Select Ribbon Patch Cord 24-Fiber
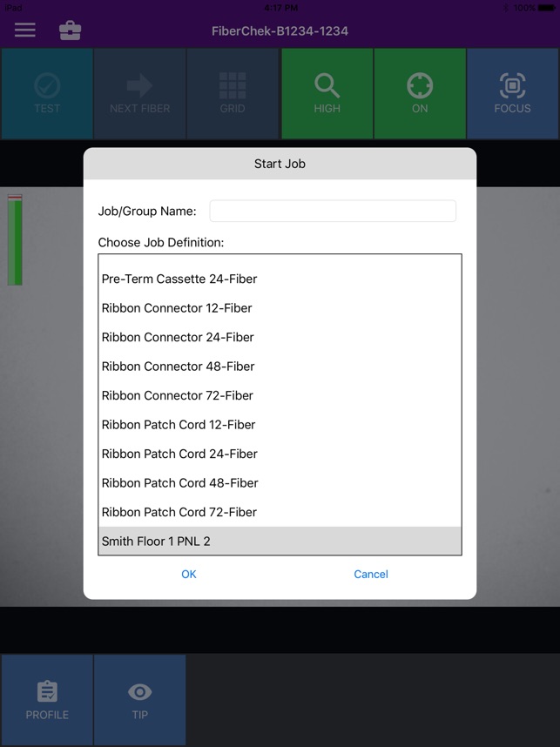Image resolution: width=560 pixels, height=747 pixels. tap(280, 454)
